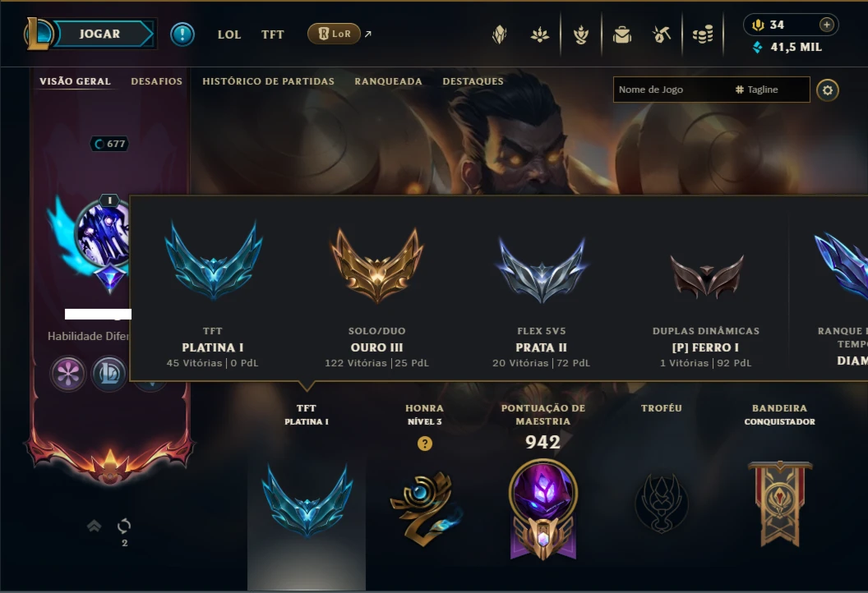Click the profile refresh arrows icon
This screenshot has width=868, height=593.
point(124,526)
